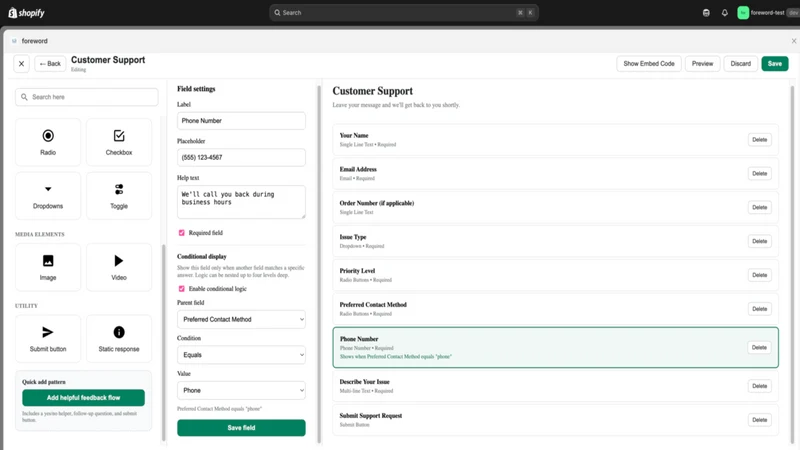Open the Condition dropdown
The height and width of the screenshot is (450, 800).
coord(241,355)
